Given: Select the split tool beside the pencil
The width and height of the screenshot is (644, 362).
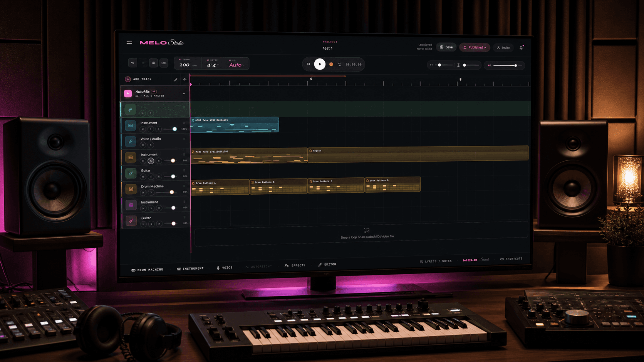Looking at the screenshot, I should [185, 80].
